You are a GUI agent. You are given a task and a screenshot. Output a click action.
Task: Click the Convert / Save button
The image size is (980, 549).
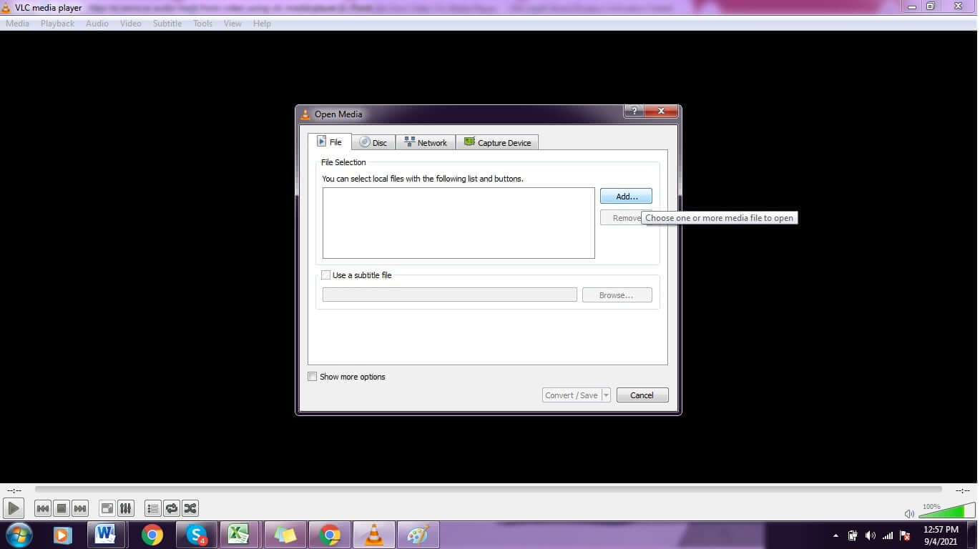(571, 395)
